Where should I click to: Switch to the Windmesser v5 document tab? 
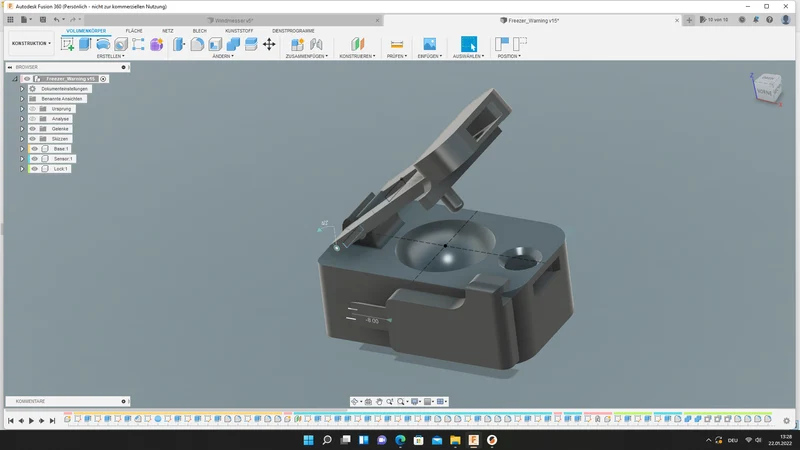[234, 20]
